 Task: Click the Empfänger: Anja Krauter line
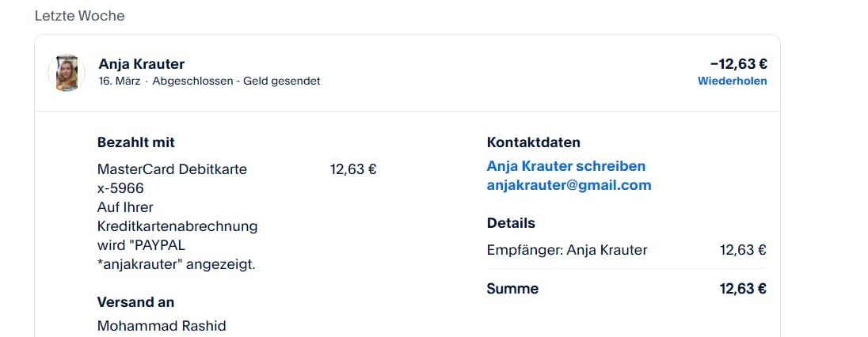[x=567, y=250]
